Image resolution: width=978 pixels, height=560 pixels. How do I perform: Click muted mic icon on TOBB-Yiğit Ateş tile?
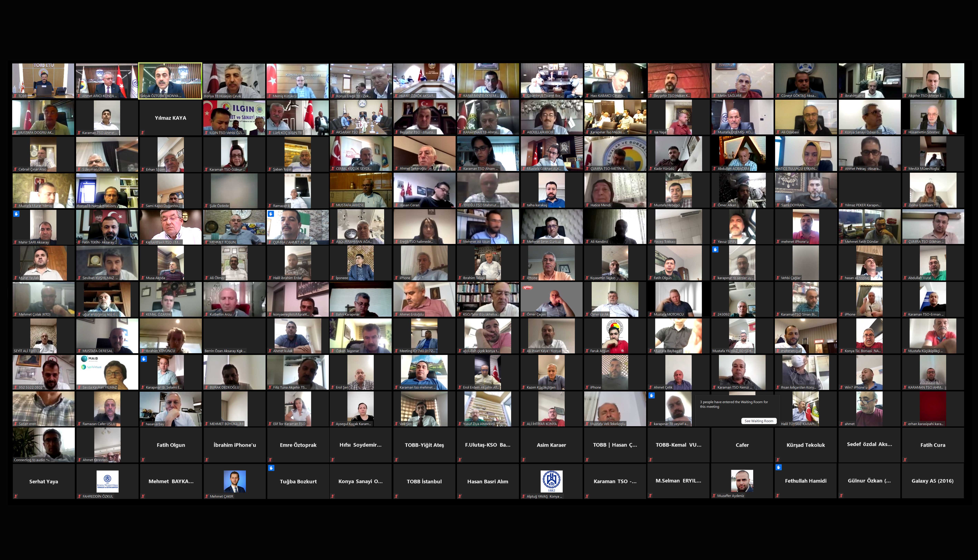(x=396, y=460)
